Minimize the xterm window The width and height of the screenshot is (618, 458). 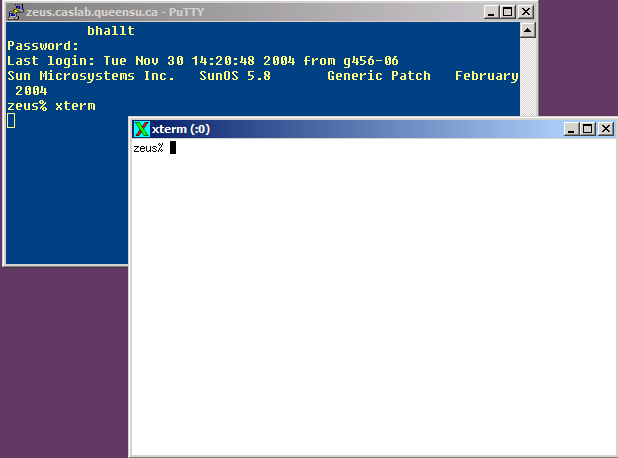[571, 129]
